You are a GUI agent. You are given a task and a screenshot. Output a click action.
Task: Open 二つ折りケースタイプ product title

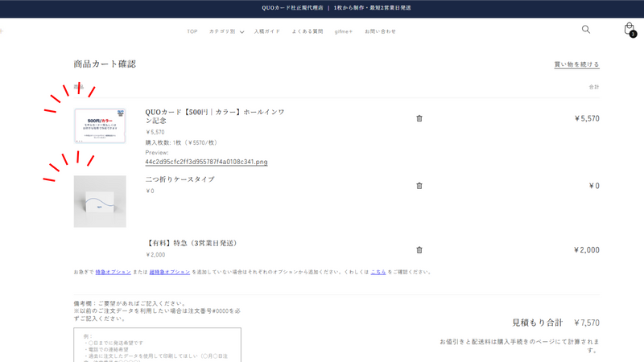(x=180, y=179)
